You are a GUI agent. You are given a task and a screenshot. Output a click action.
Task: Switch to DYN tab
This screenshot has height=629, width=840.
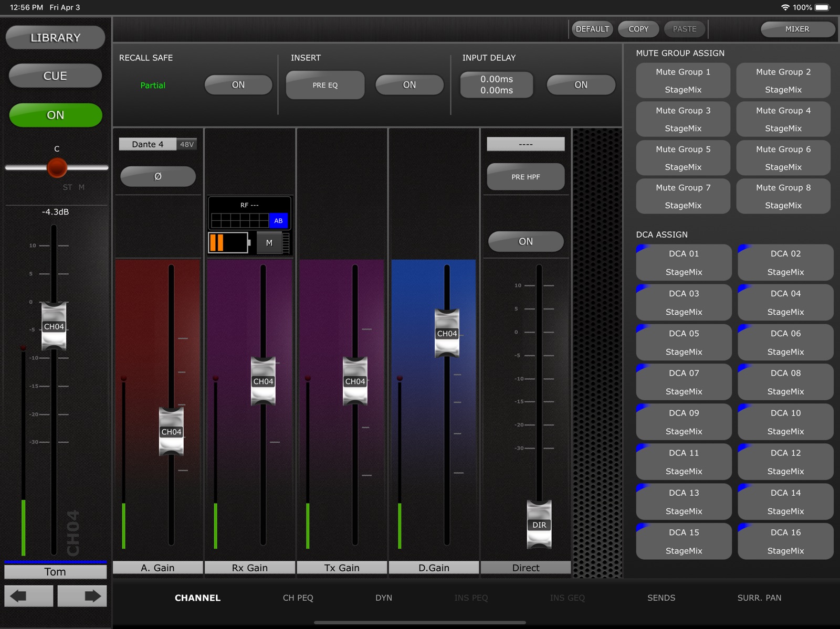coord(384,598)
